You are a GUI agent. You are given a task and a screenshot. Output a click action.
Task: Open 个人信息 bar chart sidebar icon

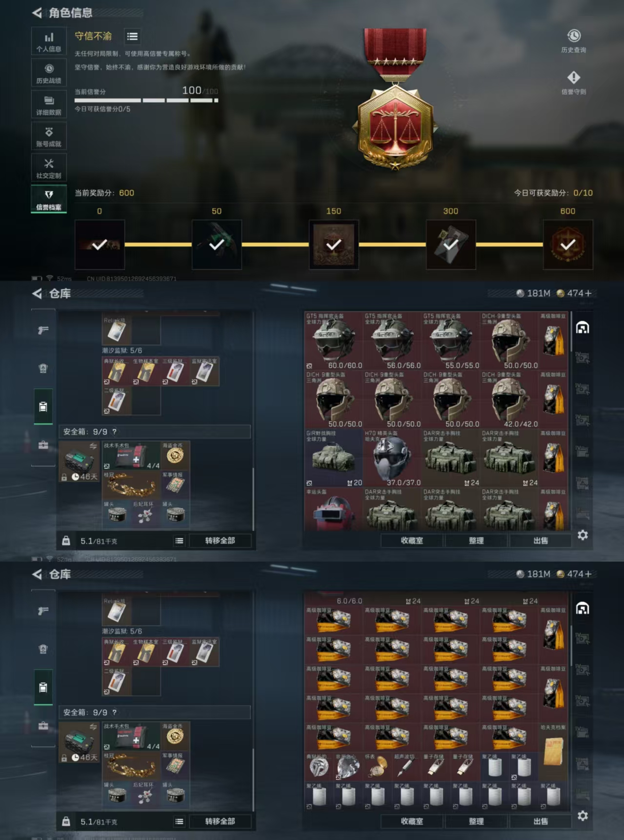(49, 41)
